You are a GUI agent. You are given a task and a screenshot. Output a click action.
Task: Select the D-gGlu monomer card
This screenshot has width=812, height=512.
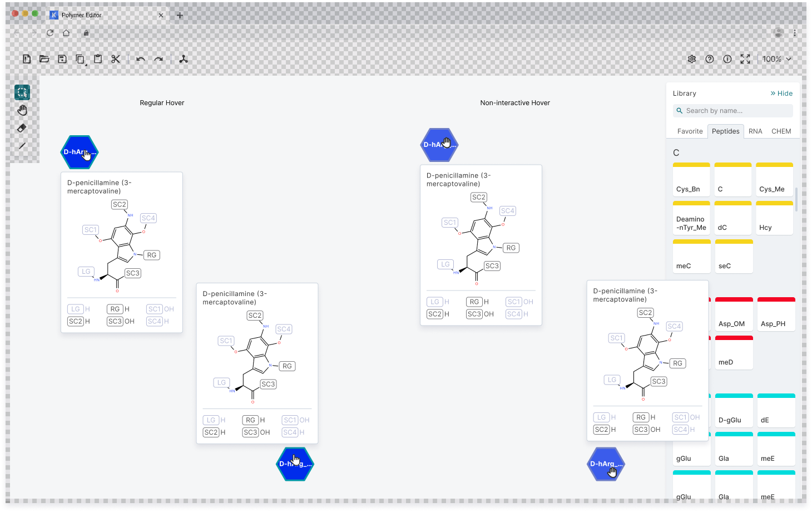pyautogui.click(x=734, y=410)
